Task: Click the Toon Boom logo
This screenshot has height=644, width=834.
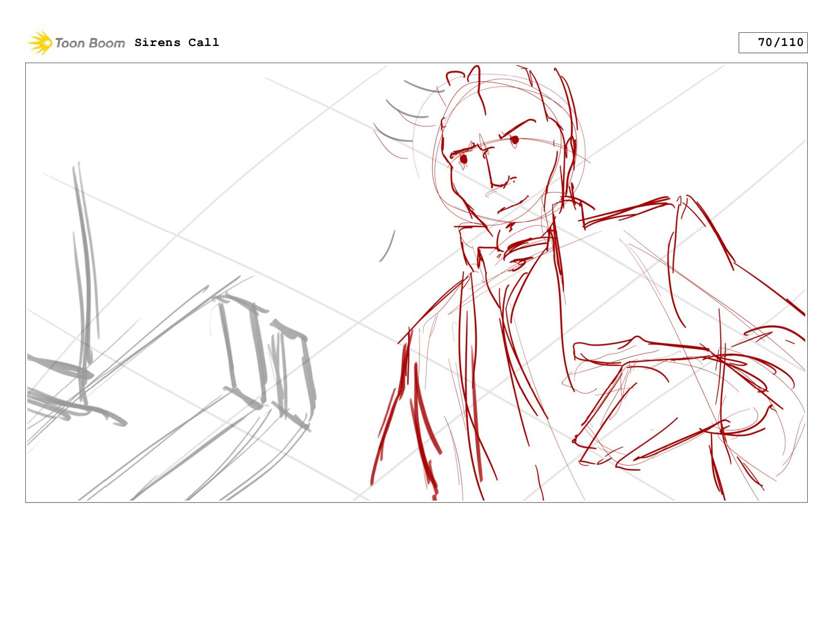Action: [x=76, y=42]
